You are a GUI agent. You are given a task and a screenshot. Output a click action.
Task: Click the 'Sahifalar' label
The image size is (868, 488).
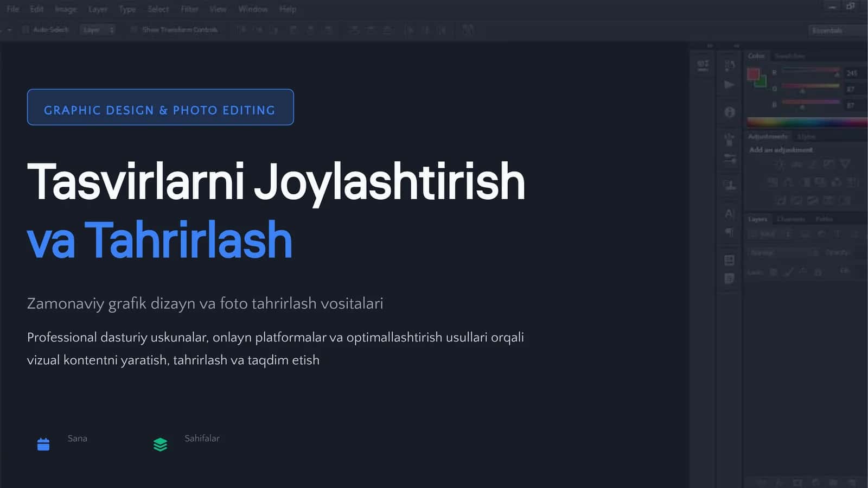pyautogui.click(x=202, y=439)
